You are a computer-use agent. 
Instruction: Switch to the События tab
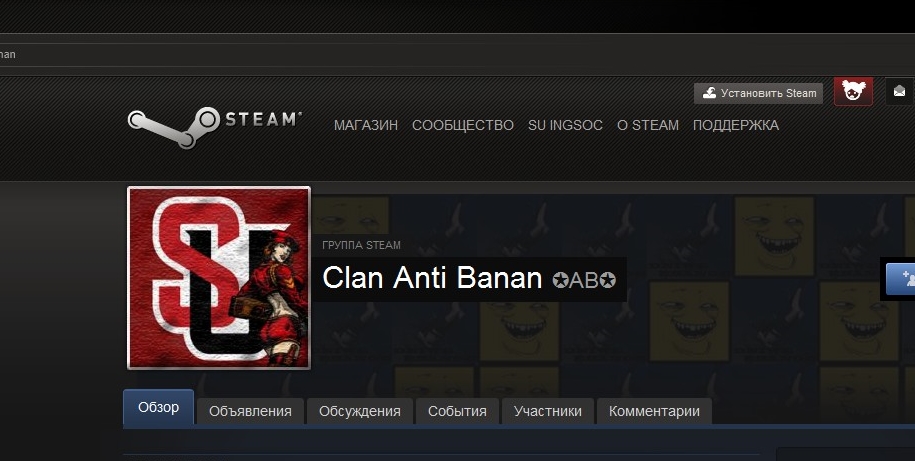(457, 411)
